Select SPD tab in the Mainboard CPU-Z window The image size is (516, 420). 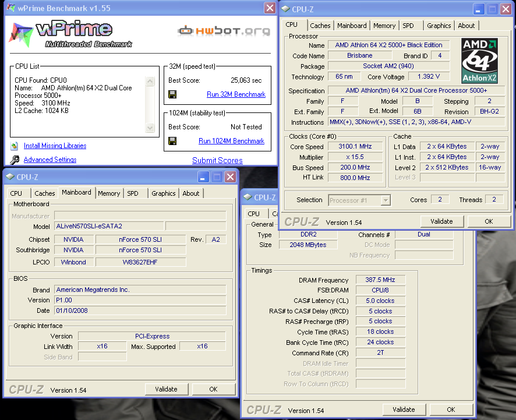(133, 193)
